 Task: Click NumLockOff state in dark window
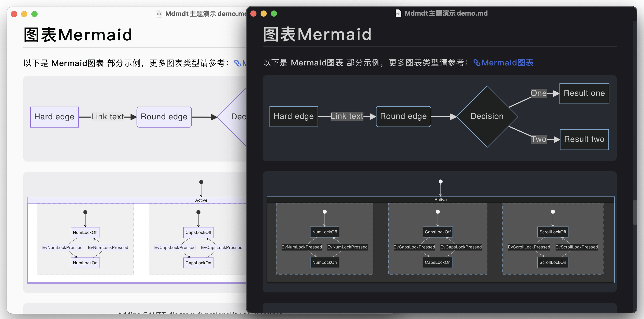(324, 232)
